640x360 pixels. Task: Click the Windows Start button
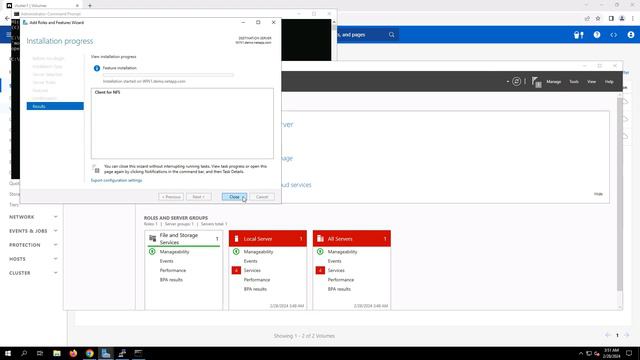(x=8, y=353)
